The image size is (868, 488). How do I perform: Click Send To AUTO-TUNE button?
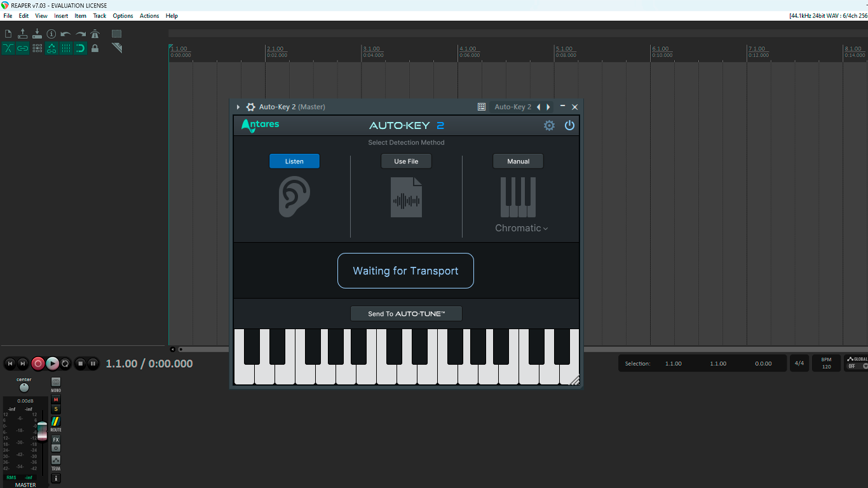pyautogui.click(x=406, y=314)
